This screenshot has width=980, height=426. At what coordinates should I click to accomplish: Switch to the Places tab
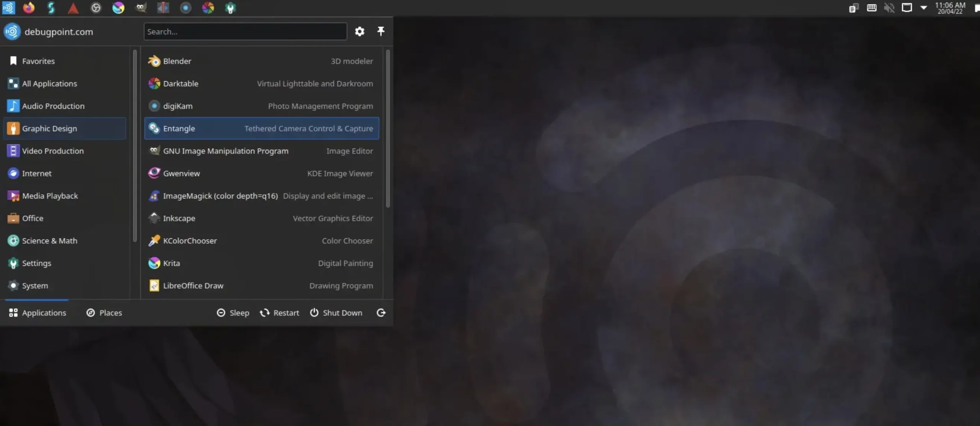click(104, 313)
